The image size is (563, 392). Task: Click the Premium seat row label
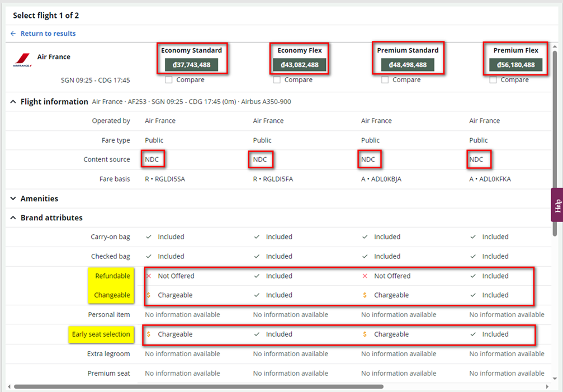[x=109, y=374]
